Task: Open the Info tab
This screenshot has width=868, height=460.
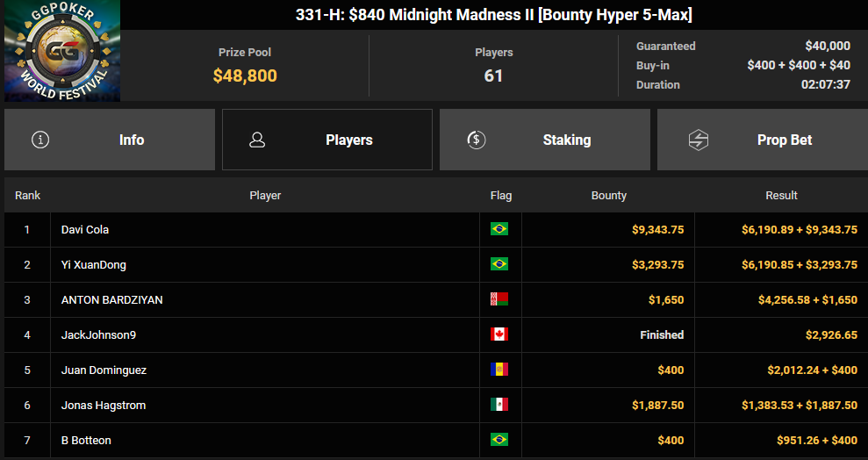Action: point(110,140)
